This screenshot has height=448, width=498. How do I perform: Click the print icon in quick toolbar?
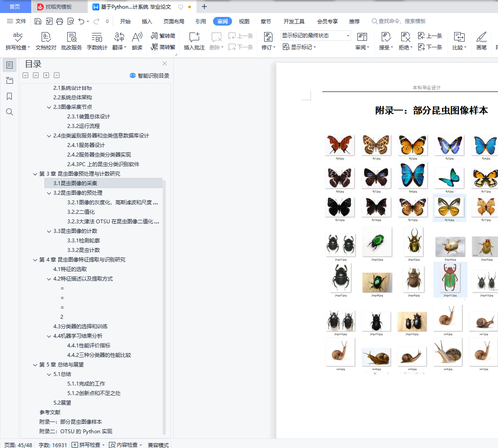tap(59, 21)
